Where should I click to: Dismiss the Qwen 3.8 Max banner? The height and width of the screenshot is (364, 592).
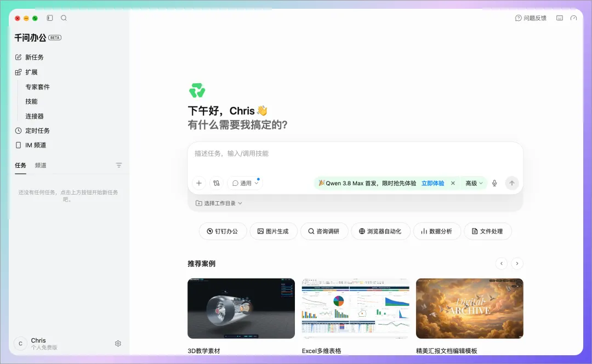453,183
